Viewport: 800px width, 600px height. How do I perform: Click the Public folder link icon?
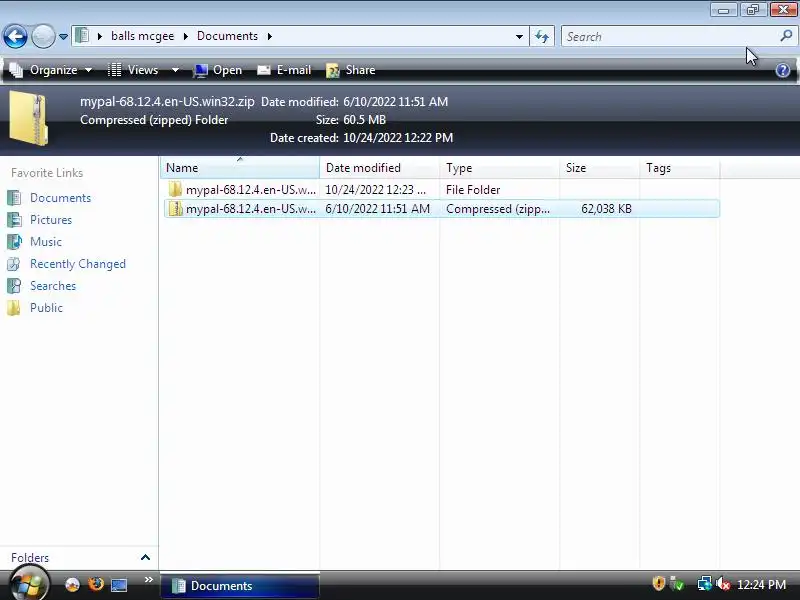[14, 308]
